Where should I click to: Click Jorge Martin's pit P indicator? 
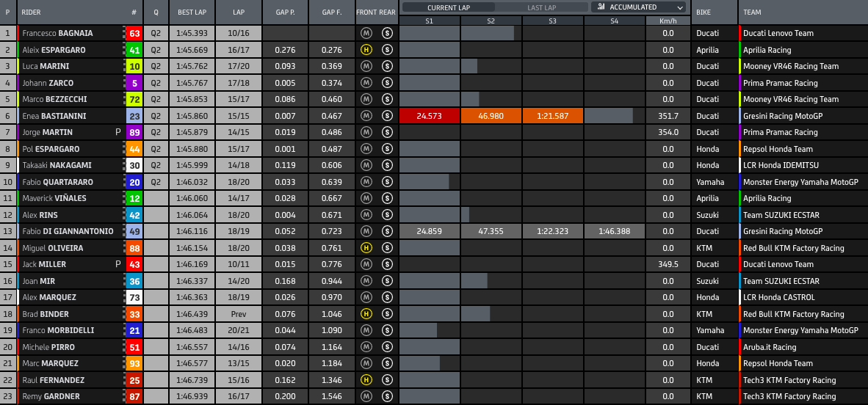[x=118, y=132]
